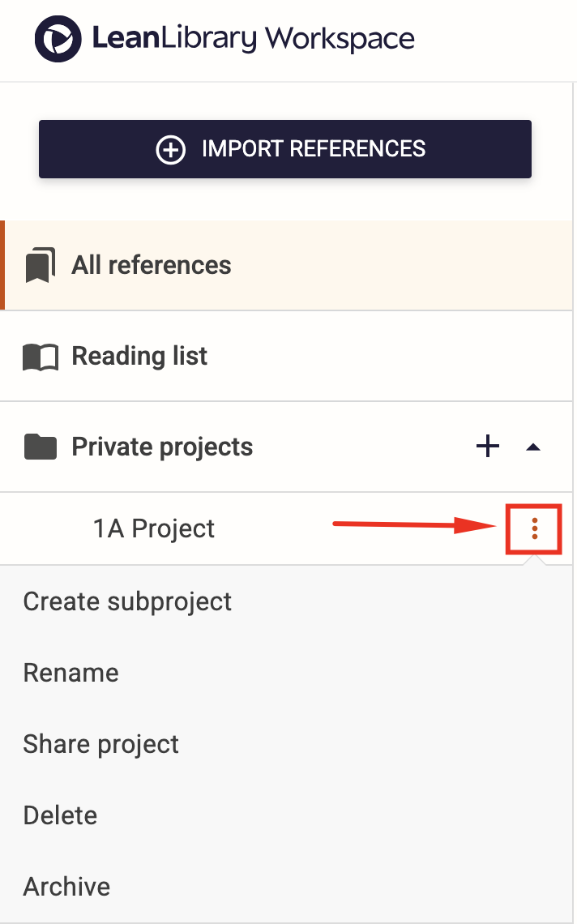577x924 pixels.
Task: Select Delete in the project menu
Action: (x=60, y=815)
